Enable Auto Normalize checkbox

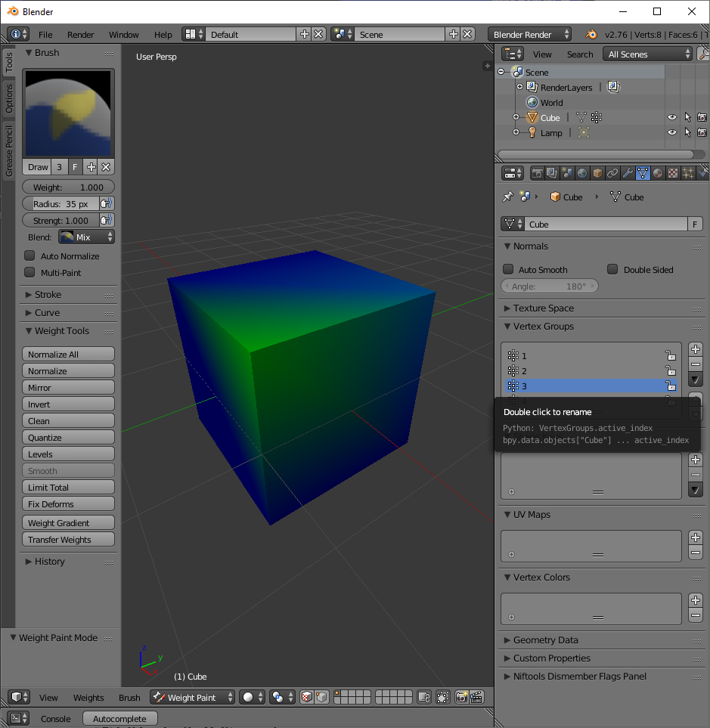pos(29,256)
